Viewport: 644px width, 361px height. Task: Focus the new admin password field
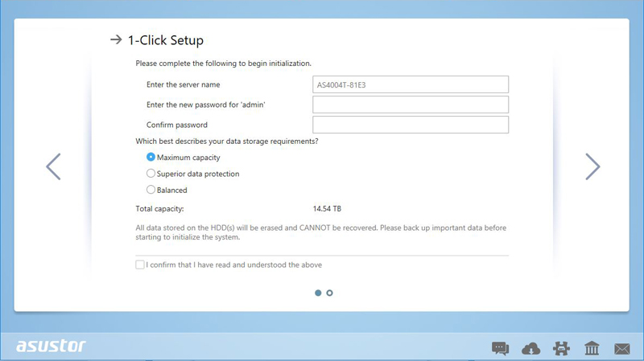coord(411,105)
